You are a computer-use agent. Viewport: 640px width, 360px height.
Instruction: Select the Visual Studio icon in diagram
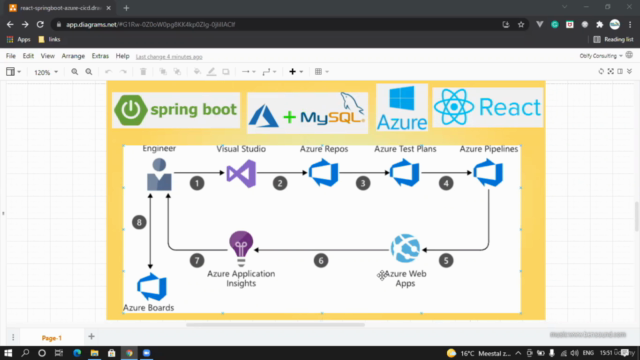click(241, 173)
